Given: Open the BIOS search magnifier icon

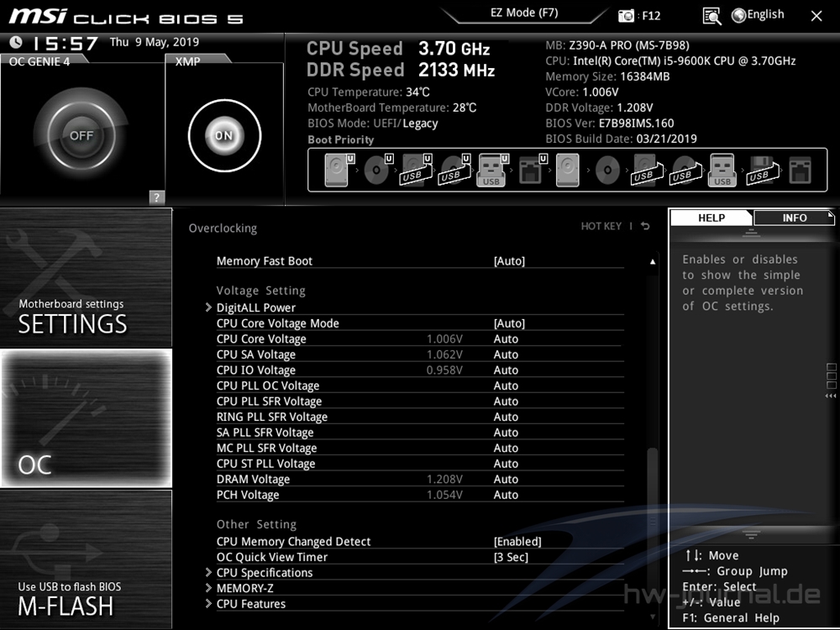Looking at the screenshot, I should coord(711,16).
